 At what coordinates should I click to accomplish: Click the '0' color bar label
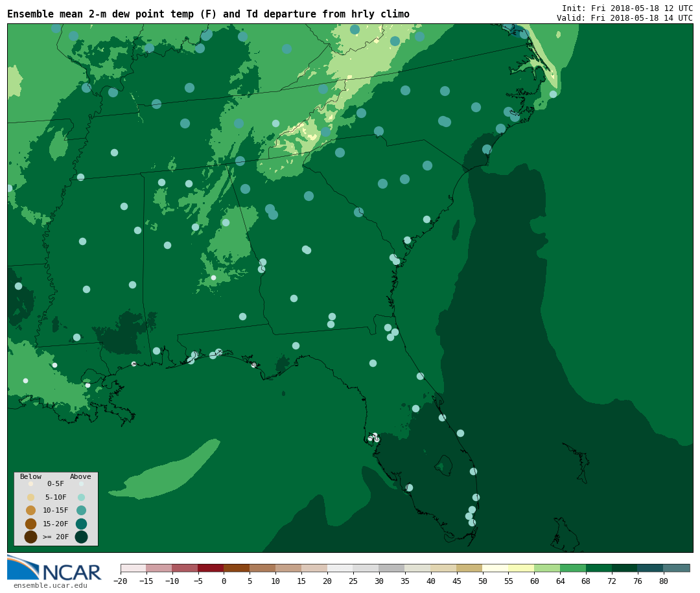tap(224, 581)
